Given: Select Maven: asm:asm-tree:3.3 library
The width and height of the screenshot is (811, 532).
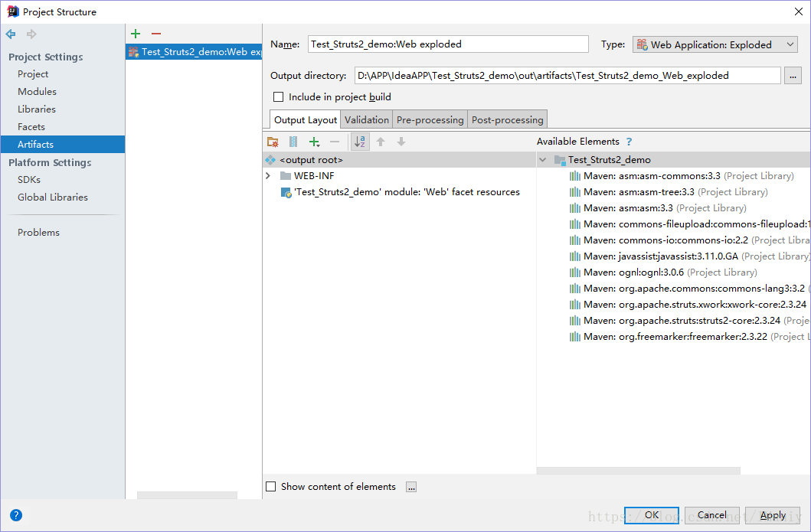Looking at the screenshot, I should coord(669,192).
